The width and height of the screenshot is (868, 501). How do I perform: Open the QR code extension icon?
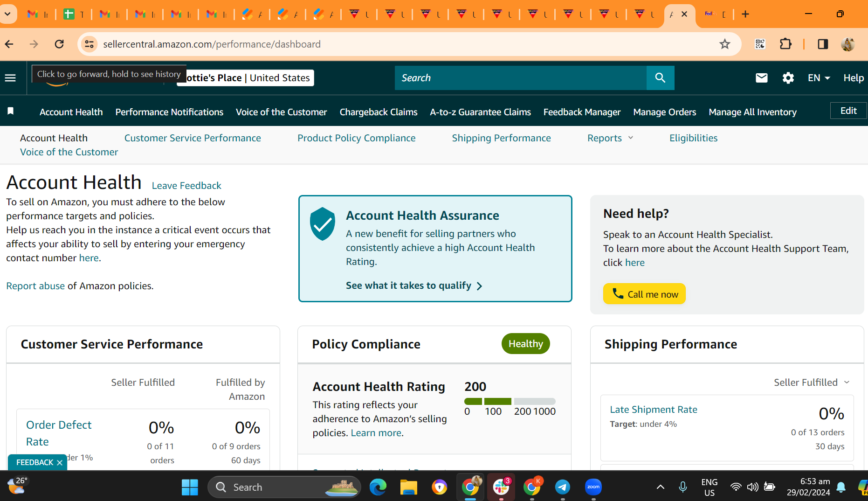tap(760, 44)
